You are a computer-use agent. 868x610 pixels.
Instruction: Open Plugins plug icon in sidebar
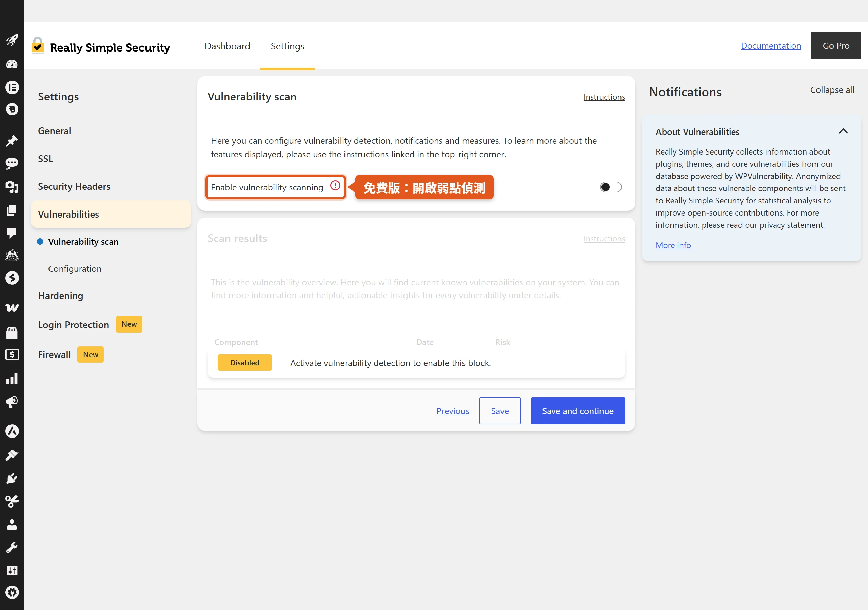12,479
